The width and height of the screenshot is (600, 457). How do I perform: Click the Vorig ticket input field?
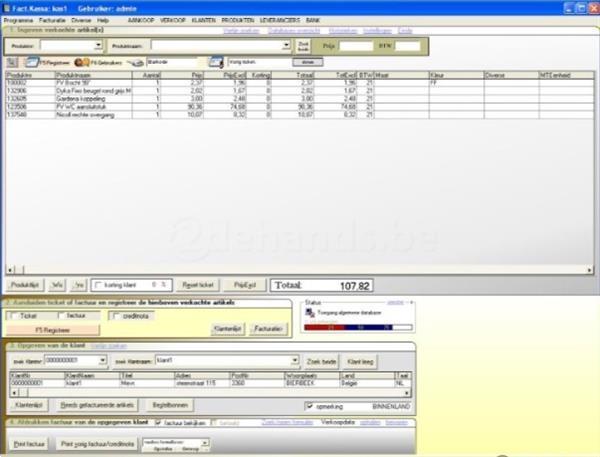tap(259, 62)
